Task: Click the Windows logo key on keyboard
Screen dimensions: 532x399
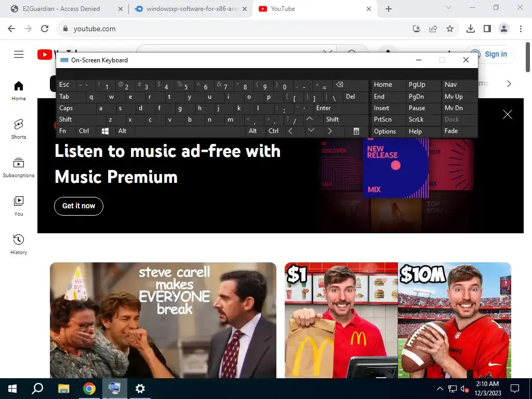Action: (x=105, y=131)
